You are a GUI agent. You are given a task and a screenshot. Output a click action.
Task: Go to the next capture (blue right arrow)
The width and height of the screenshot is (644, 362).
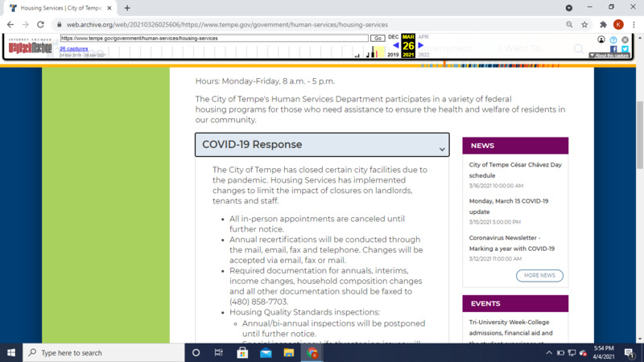coord(421,46)
